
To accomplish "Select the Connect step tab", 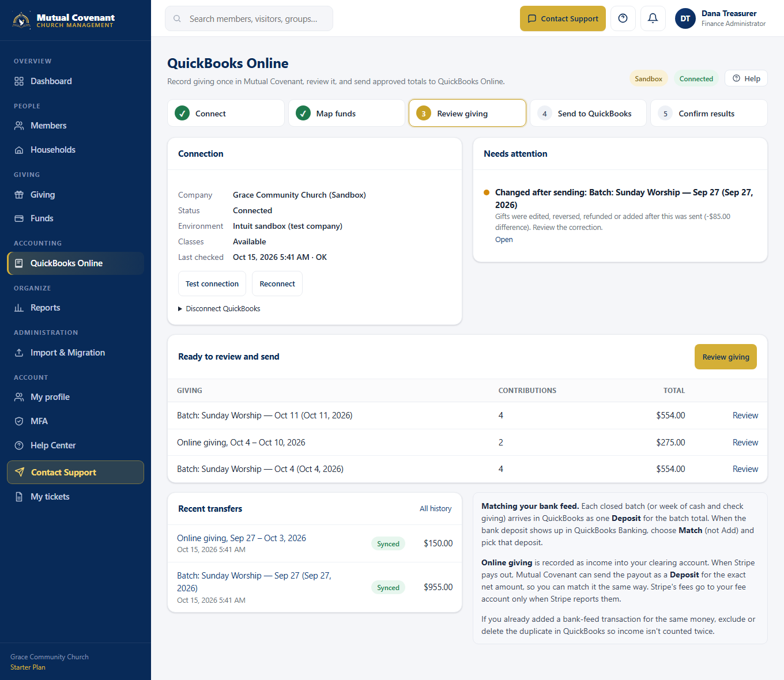I will point(226,113).
